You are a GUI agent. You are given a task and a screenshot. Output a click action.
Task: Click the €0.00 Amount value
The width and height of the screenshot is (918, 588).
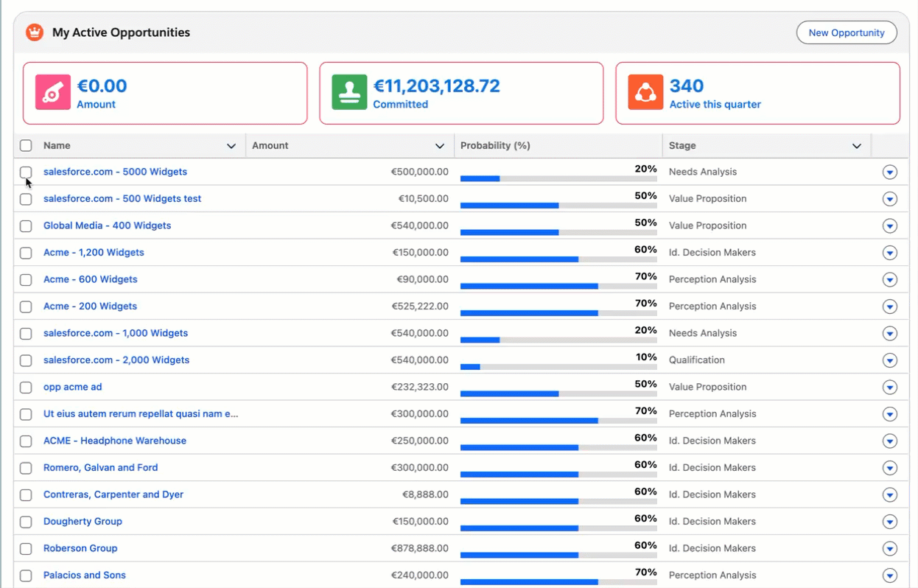tap(102, 85)
